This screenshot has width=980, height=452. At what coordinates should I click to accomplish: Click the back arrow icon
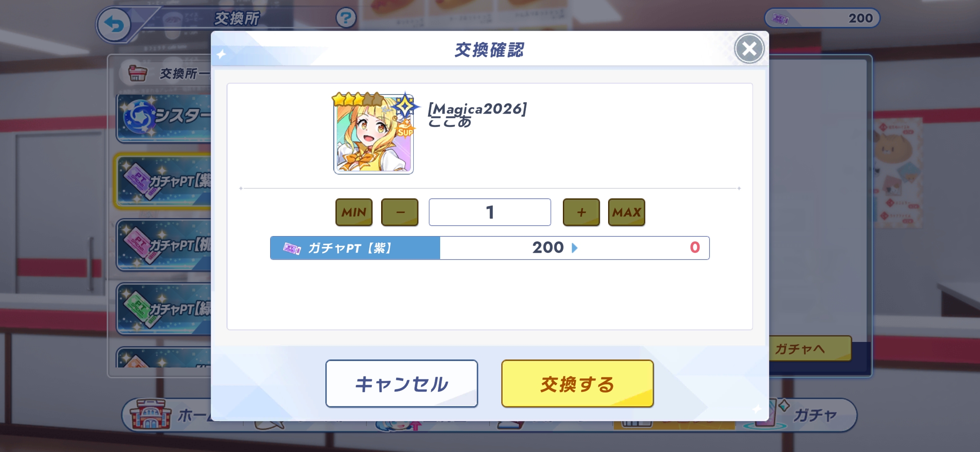pos(114,25)
